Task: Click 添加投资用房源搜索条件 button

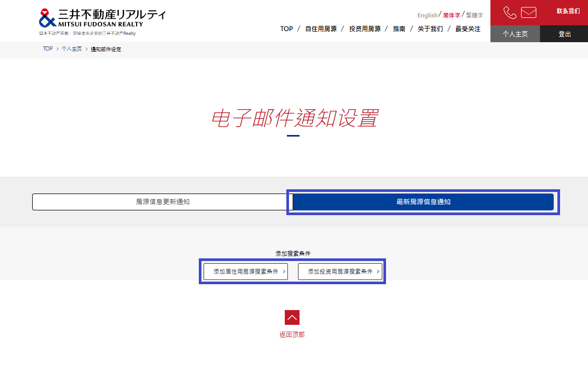Action: point(340,272)
